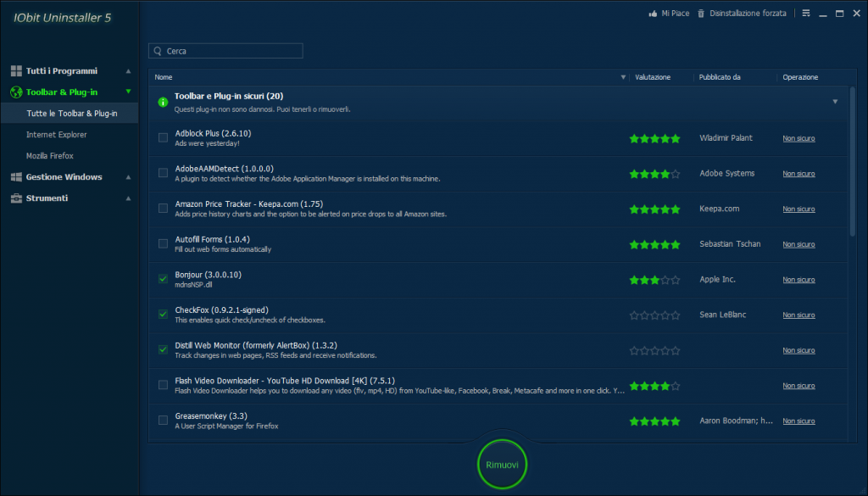Viewport: 868px width, 496px height.
Task: Click the Mi Piace thumbs-up icon
Action: tap(653, 14)
